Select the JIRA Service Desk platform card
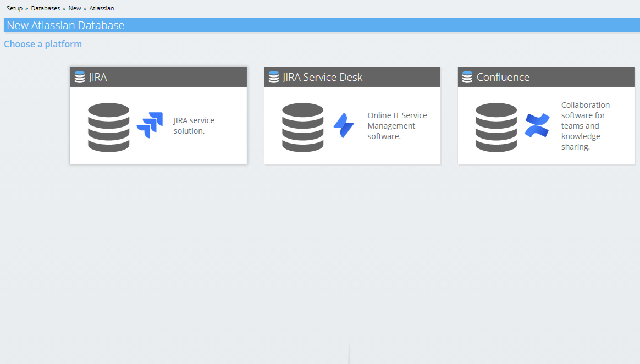Viewport: 640px width, 364px height. (x=352, y=115)
